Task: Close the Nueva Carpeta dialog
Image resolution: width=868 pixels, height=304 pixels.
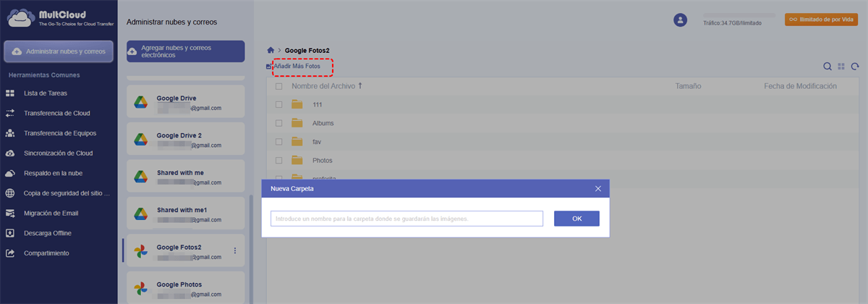Action: click(x=598, y=188)
